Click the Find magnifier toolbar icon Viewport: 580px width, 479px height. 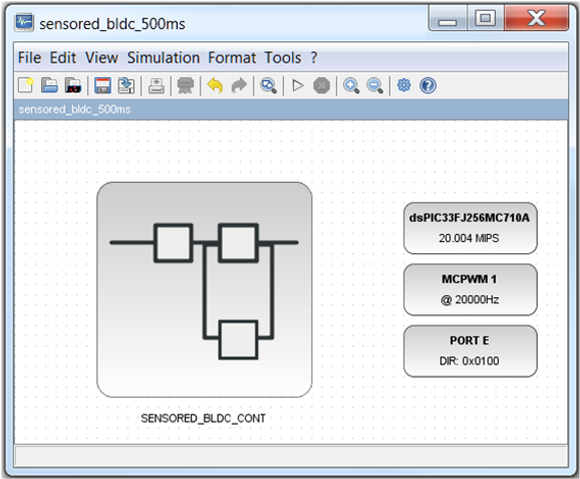268,85
